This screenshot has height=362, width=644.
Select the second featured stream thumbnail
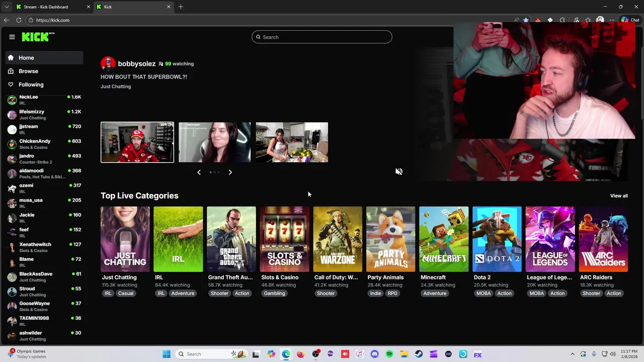point(214,142)
